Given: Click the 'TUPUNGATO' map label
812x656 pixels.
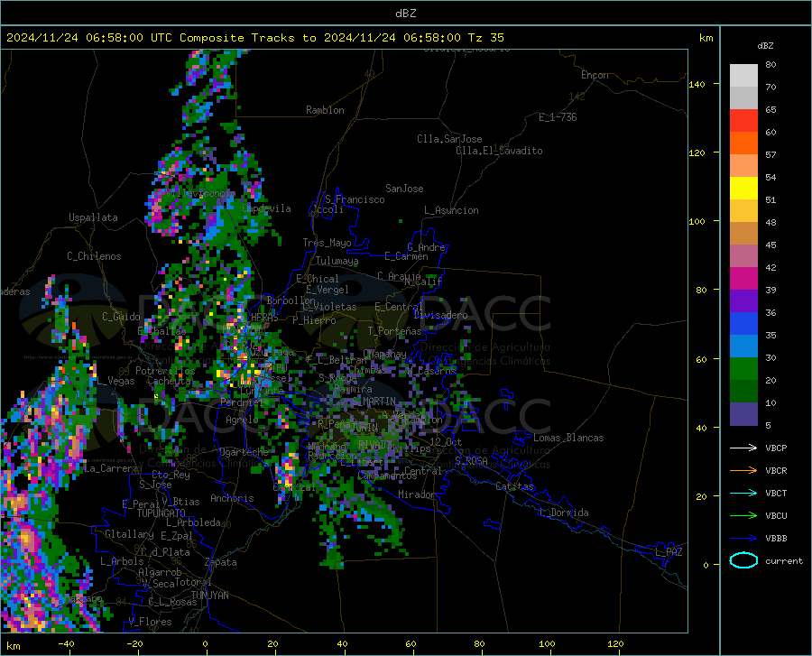Looking at the screenshot, I should click(x=161, y=513).
